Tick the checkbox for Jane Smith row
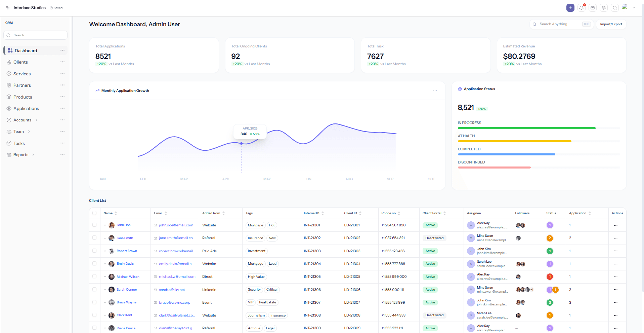This screenshot has width=644, height=333. coord(94,238)
